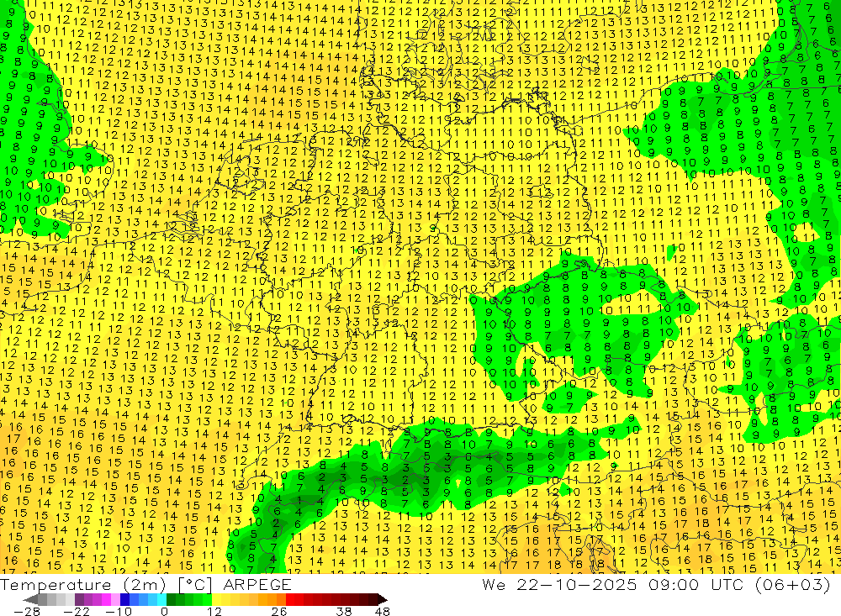Pick the bright yellow swatch above 12
Viewport: 841px width, 616px height.
(216, 599)
